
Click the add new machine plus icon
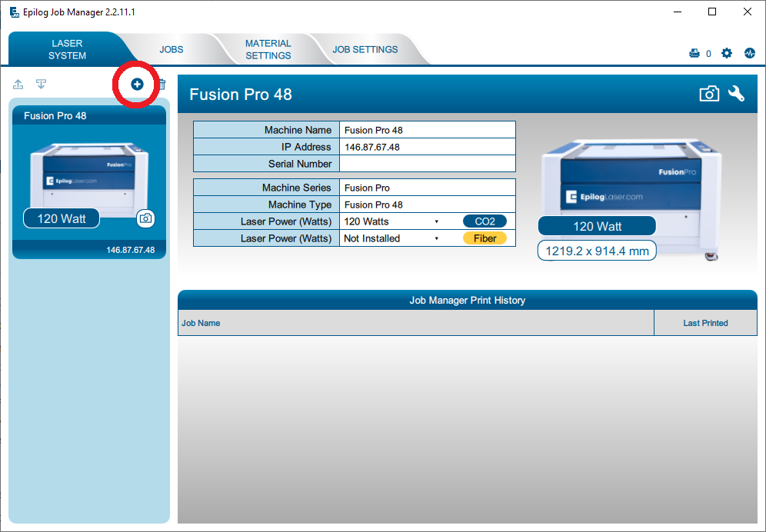pyautogui.click(x=137, y=84)
